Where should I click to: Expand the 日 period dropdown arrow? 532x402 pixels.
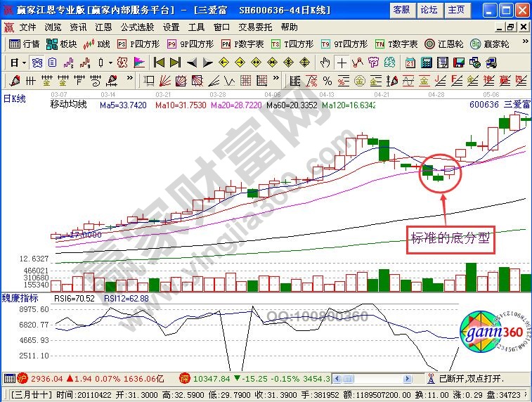pyautogui.click(x=24, y=63)
